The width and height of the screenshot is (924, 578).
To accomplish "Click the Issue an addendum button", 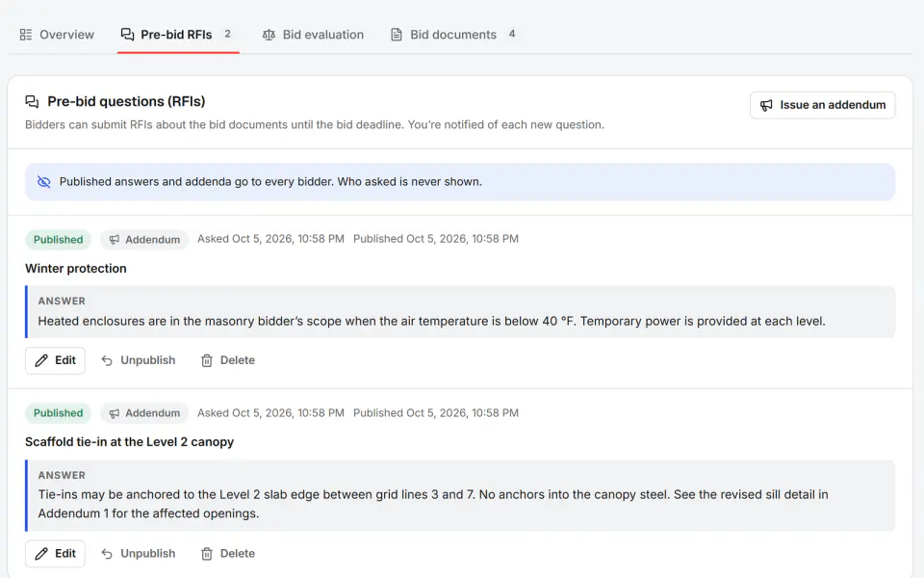I will pyautogui.click(x=822, y=105).
